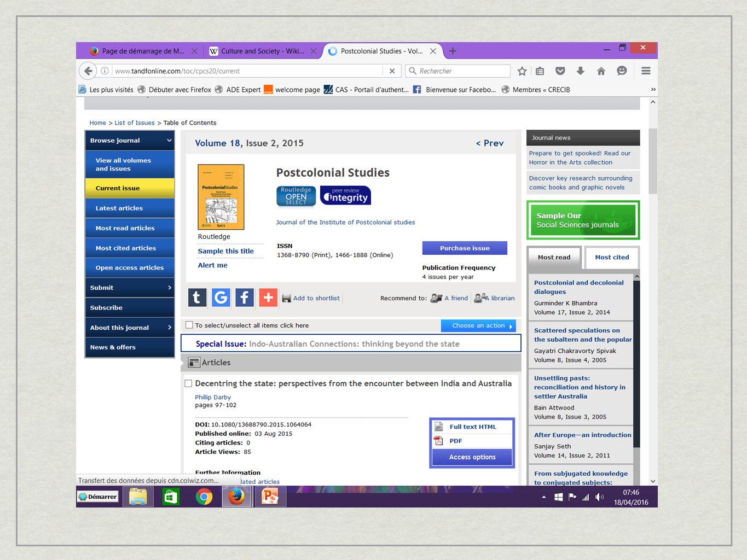This screenshot has height=560, width=747.
Task: Click the PDF file icon
Action: point(439,441)
